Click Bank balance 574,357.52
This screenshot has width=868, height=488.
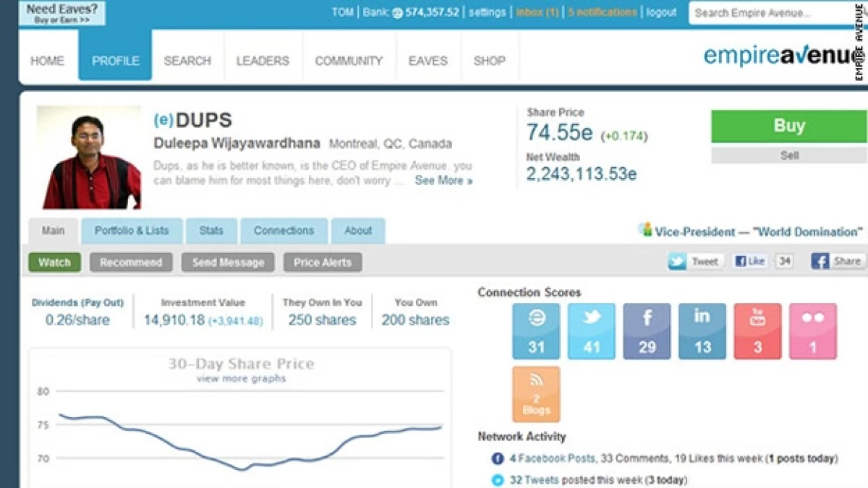[x=432, y=12]
